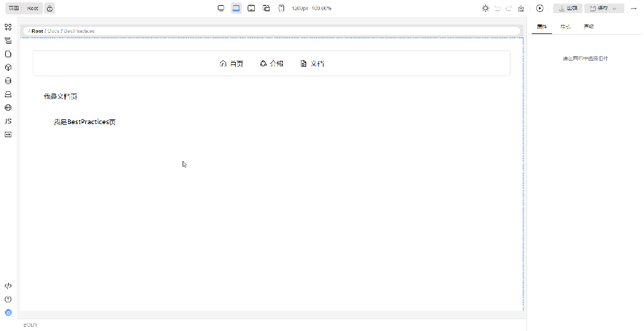Image resolution: width=644 pixels, height=331 pixels.
Task: Click the blue robot assistant icon
Action: coord(8,313)
